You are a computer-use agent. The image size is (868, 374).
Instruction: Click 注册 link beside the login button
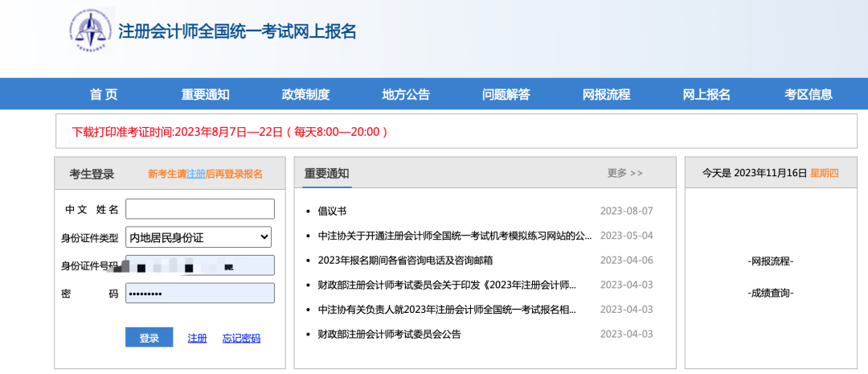click(197, 338)
